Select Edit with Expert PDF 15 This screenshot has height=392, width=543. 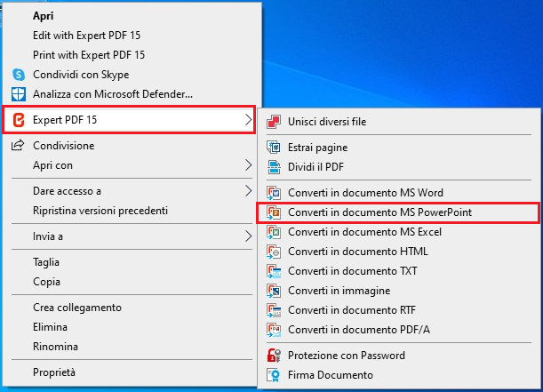132,36
